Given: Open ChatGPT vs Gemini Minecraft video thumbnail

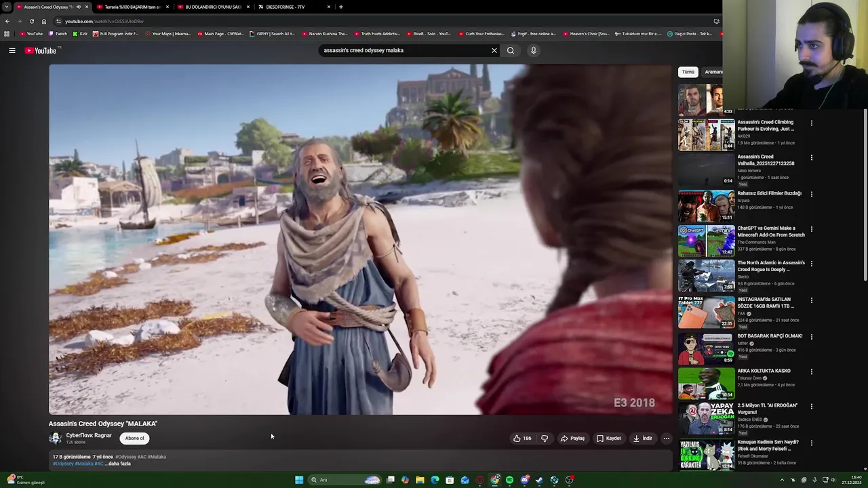Looking at the screenshot, I should click(x=706, y=241).
